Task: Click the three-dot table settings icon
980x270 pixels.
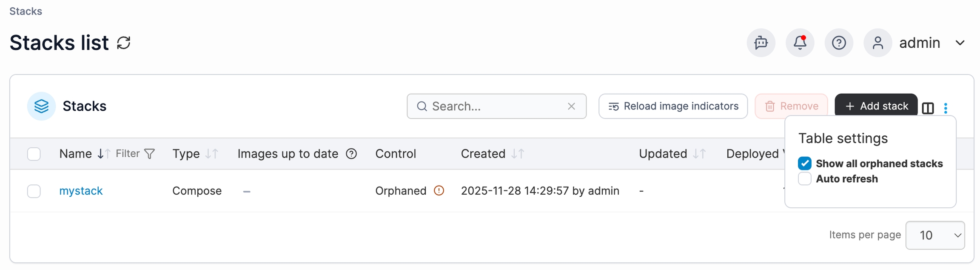Action: pyautogui.click(x=946, y=108)
